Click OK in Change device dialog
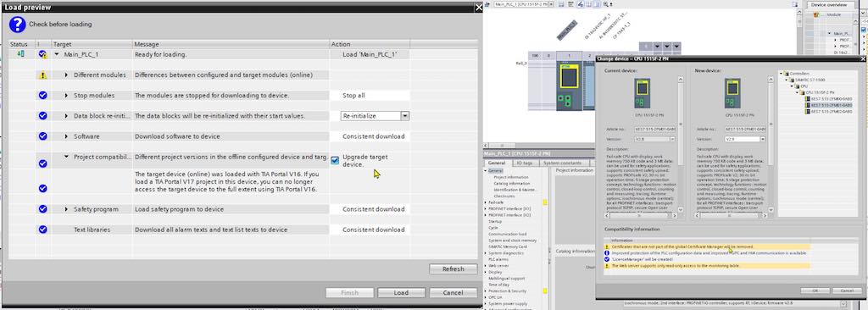The height and width of the screenshot is (310, 868). [815, 291]
